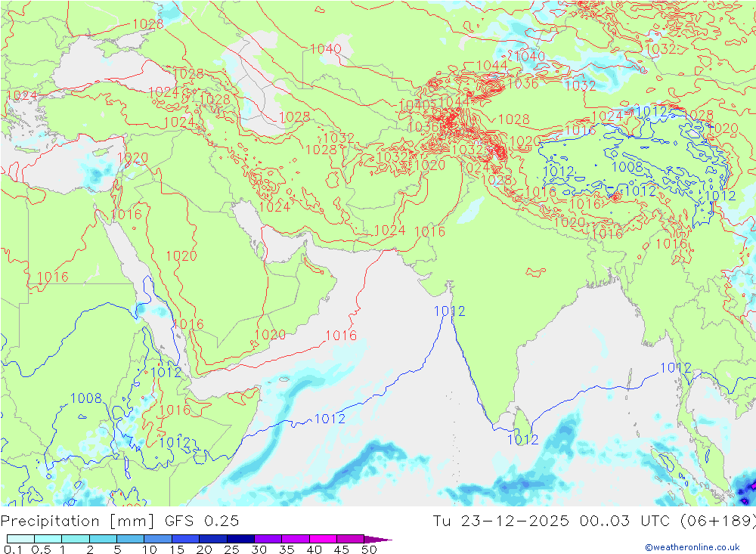
Task: Click the legend swatch between 2 and 5
Action: point(103,539)
